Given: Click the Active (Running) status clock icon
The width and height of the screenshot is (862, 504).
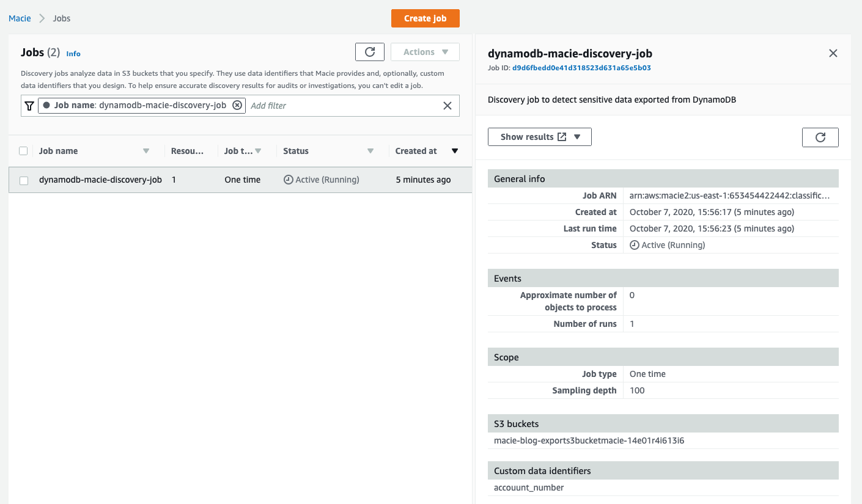Looking at the screenshot, I should [x=287, y=179].
